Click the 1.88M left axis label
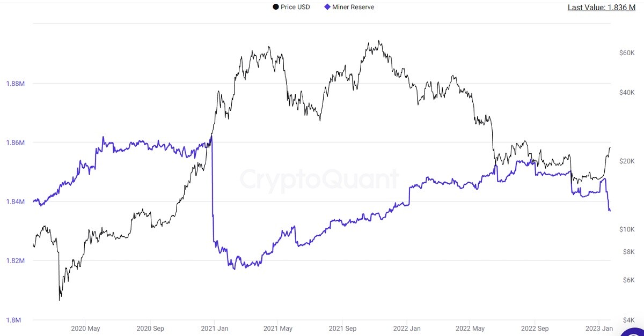The width and height of the screenshot is (644, 336). (x=15, y=84)
